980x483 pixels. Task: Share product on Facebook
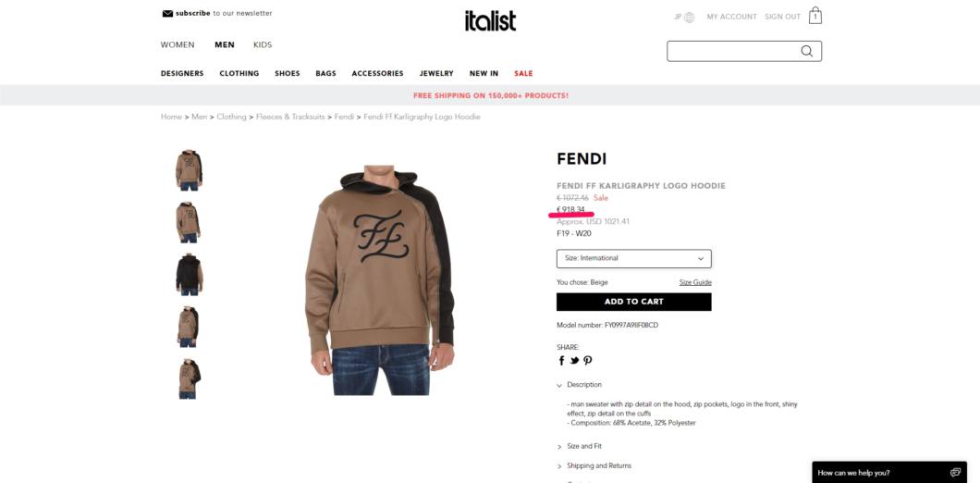[x=561, y=360]
